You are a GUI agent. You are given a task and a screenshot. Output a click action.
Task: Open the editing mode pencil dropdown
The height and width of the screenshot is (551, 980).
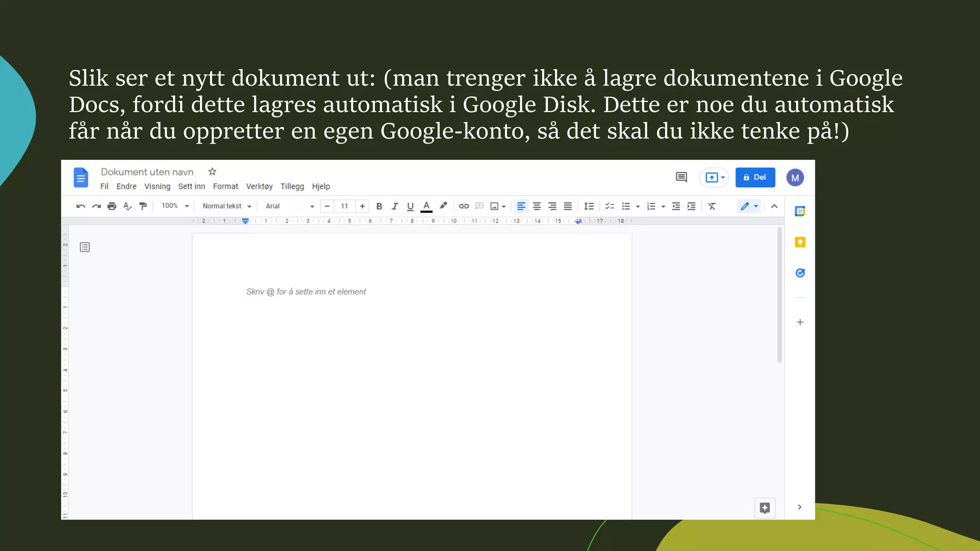(749, 206)
